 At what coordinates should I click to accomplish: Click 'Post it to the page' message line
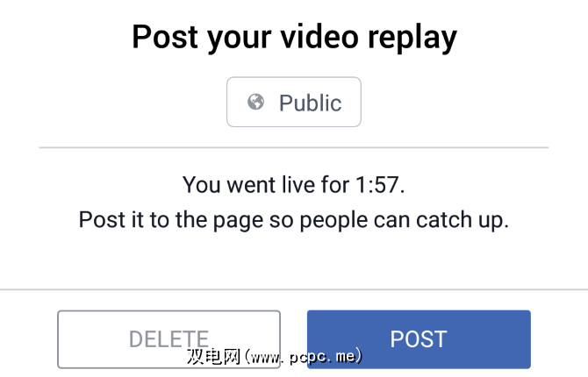click(x=294, y=219)
